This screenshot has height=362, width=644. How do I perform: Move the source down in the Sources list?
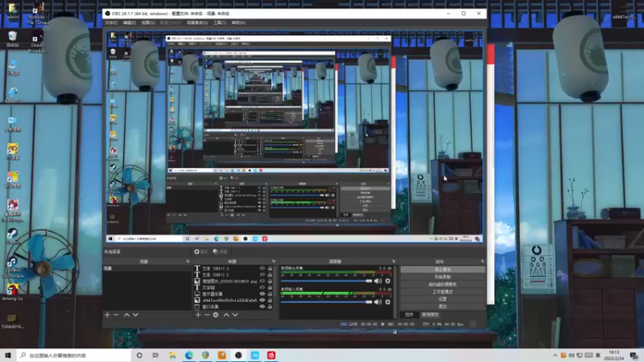(235, 315)
